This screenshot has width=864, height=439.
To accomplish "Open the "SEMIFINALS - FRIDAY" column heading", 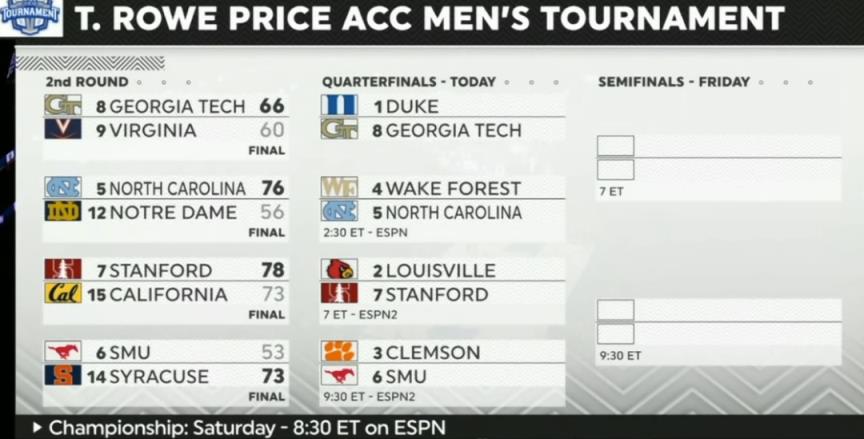I will pyautogui.click(x=673, y=82).
